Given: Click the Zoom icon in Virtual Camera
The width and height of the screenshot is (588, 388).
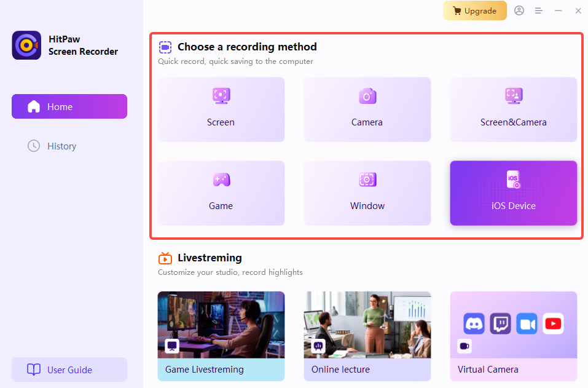Looking at the screenshot, I should tap(527, 323).
